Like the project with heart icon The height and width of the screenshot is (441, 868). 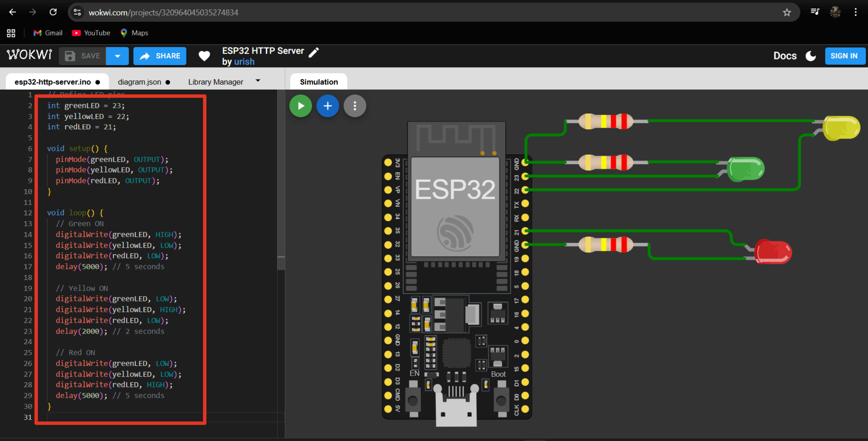tap(204, 56)
